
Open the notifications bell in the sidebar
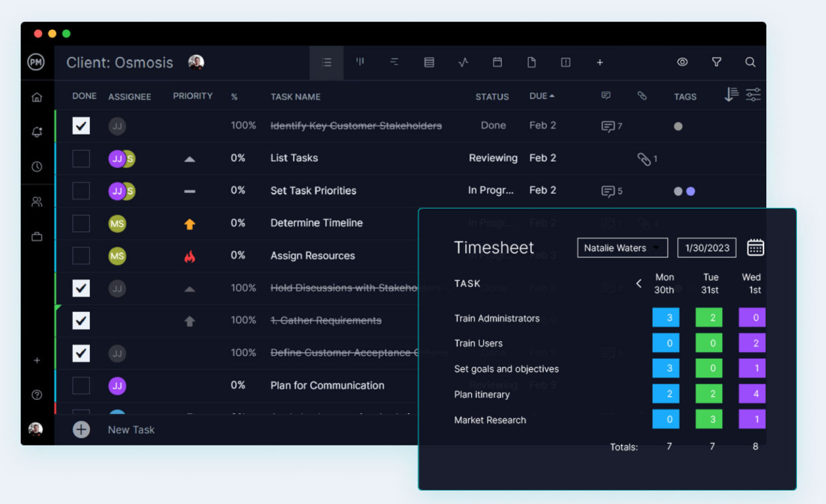point(37,132)
